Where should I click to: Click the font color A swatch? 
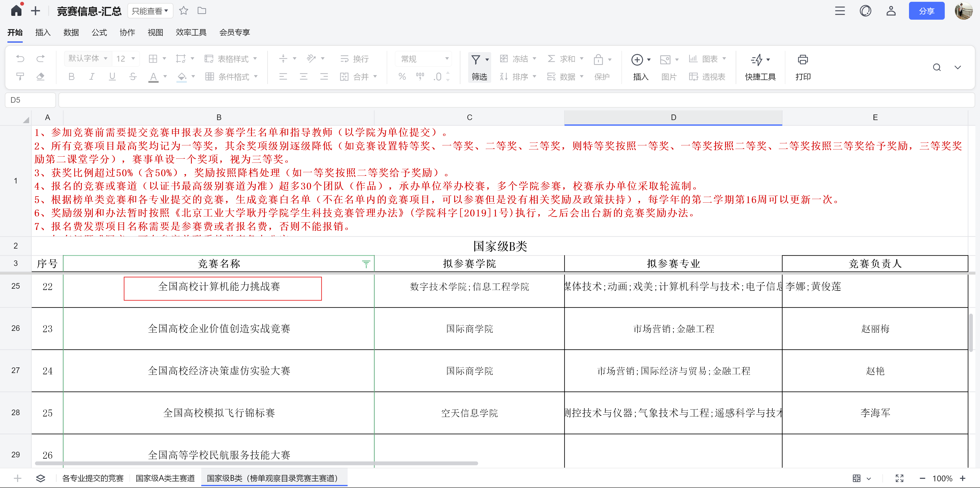tap(153, 76)
